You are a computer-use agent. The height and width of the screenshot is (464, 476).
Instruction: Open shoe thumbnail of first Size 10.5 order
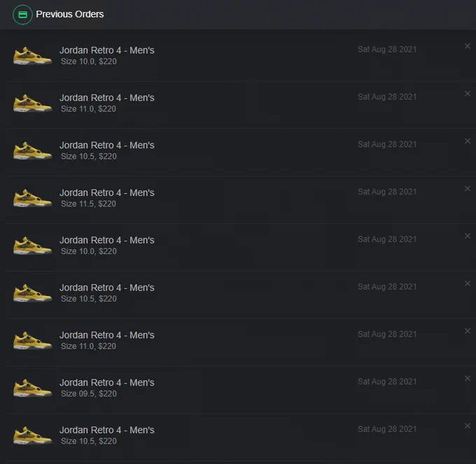pos(32,151)
